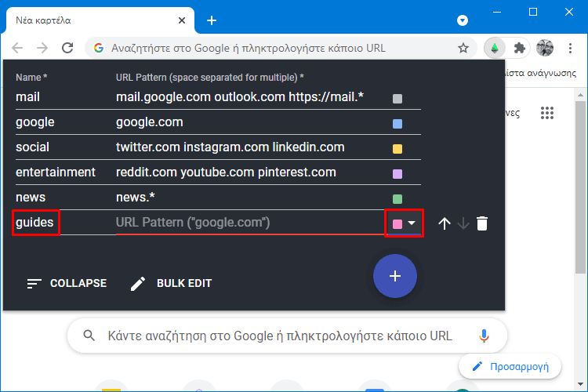Select the purple swatch for entertainment
The height and width of the screenshot is (392, 588).
point(397,174)
